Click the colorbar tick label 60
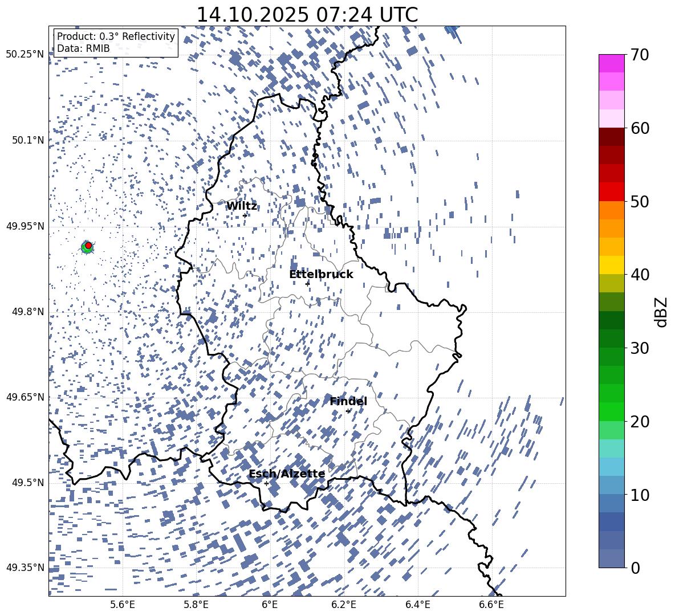Image resolution: width=675 pixels, height=616 pixels. (x=640, y=128)
